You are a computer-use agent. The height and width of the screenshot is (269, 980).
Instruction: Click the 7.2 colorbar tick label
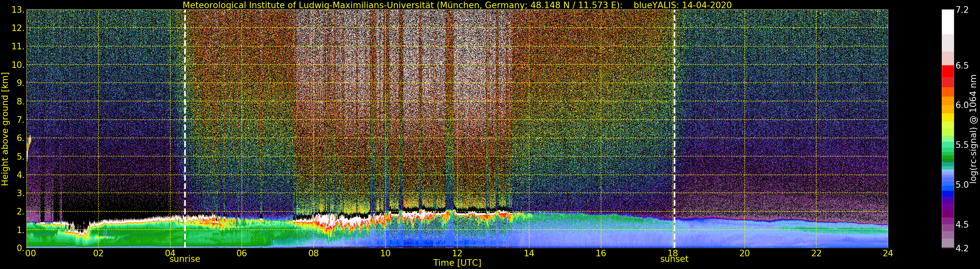(962, 10)
